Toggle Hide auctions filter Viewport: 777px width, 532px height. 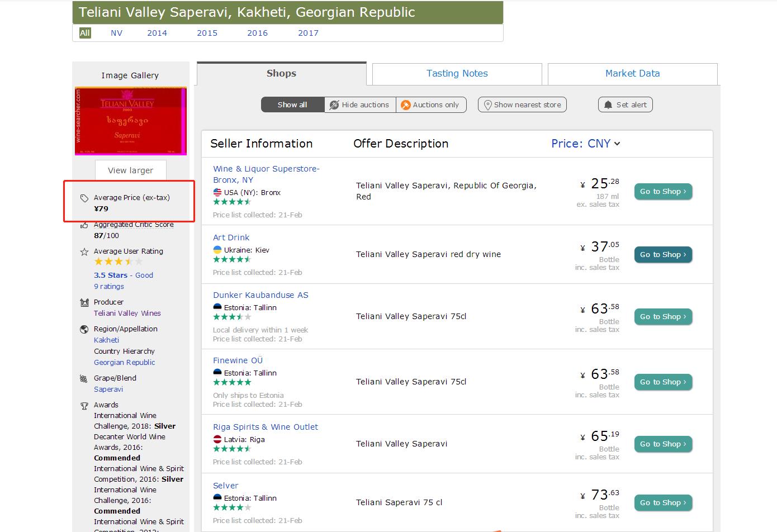(360, 105)
